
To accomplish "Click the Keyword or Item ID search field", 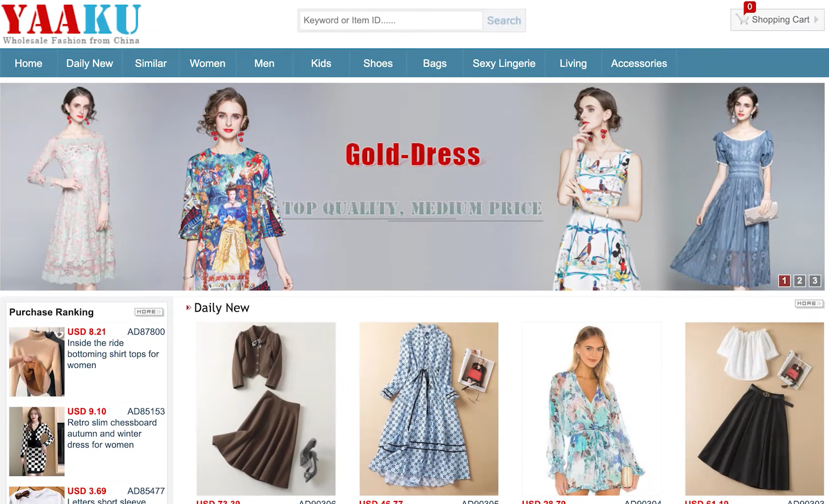I will [391, 20].
